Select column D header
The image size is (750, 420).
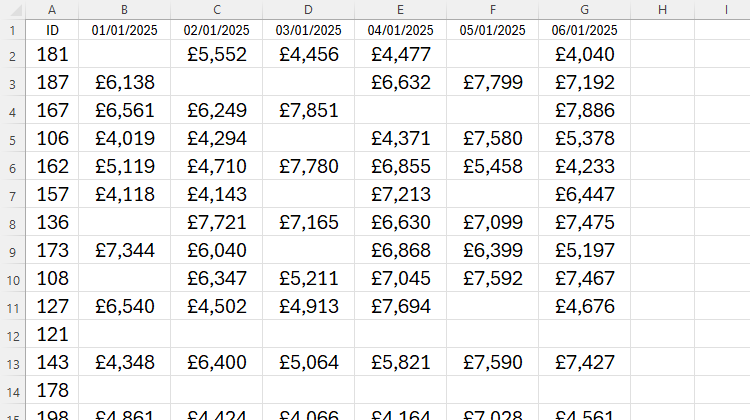(309, 10)
